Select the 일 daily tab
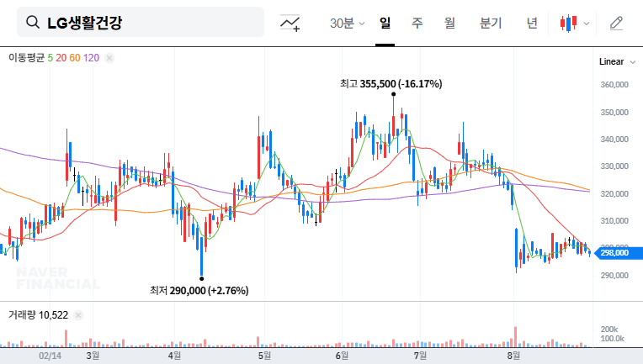Viewport: 643px width, 364px height. point(385,23)
